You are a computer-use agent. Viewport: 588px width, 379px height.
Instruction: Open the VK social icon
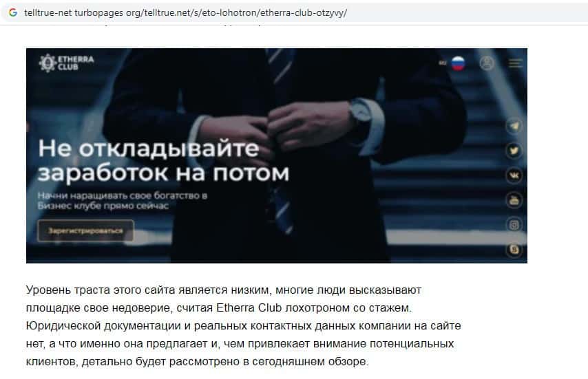pyautogui.click(x=514, y=175)
